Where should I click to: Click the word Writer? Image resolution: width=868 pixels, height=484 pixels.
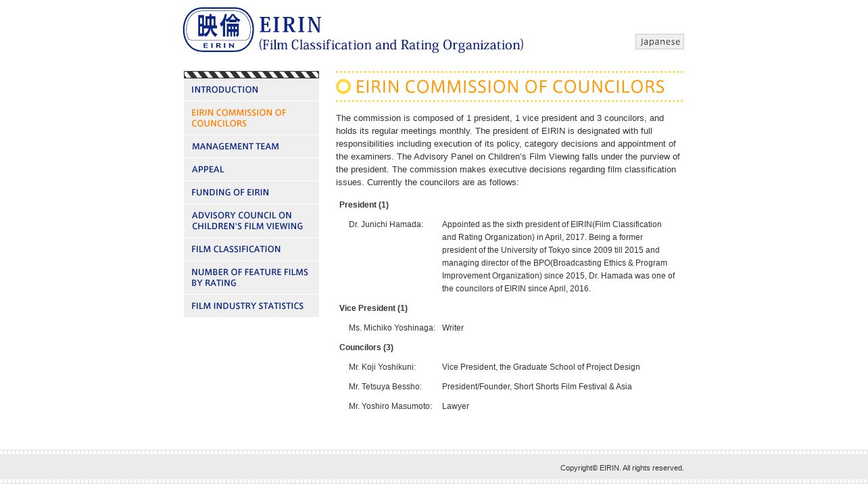(453, 328)
